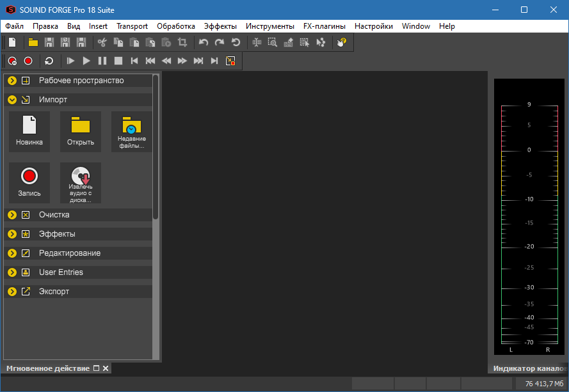The image size is (569, 392).
Task: Click the Save All toolbar icon
Action: pyautogui.click(x=80, y=42)
